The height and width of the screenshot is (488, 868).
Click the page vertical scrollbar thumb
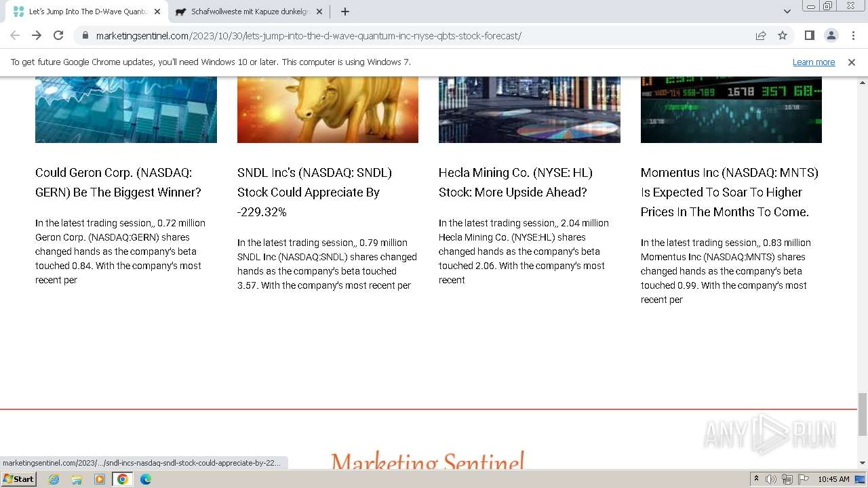[x=863, y=414]
